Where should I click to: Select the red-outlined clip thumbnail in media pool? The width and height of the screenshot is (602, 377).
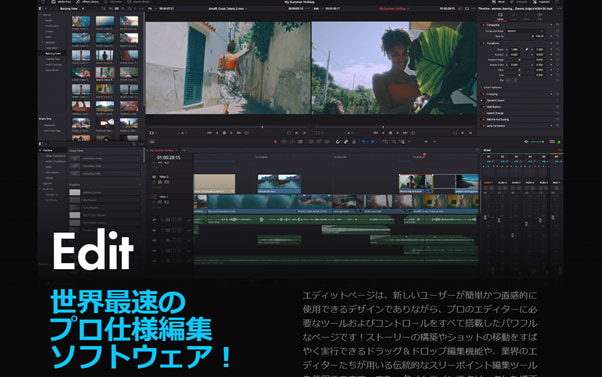(x=105, y=72)
